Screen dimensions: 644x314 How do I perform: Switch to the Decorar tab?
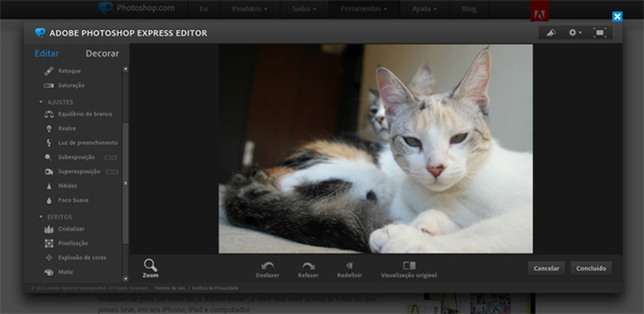click(101, 53)
